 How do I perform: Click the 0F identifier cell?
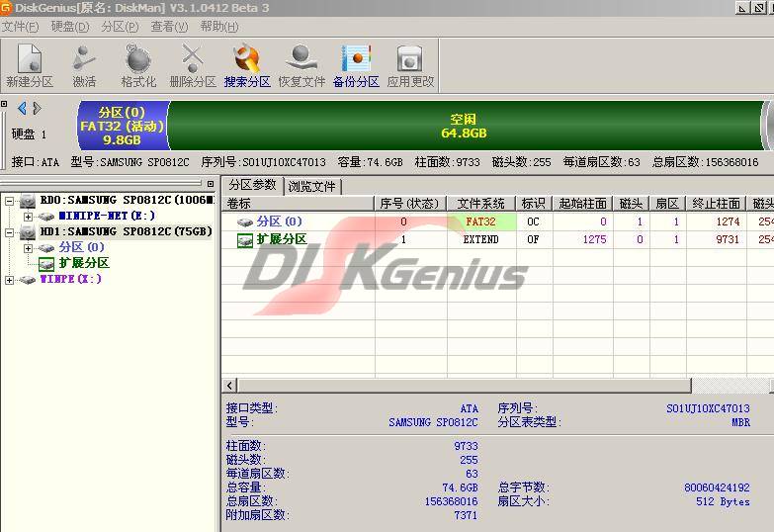click(533, 239)
